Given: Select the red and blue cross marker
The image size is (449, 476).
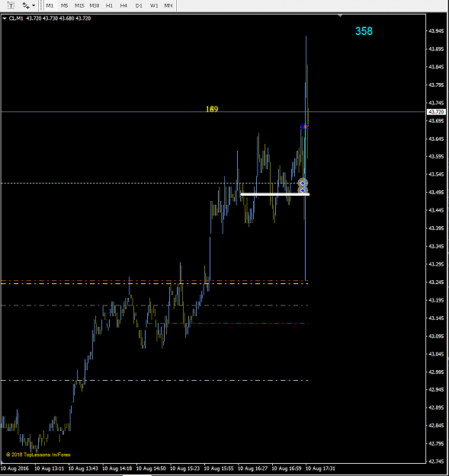Looking at the screenshot, I should pyautogui.click(x=304, y=126).
